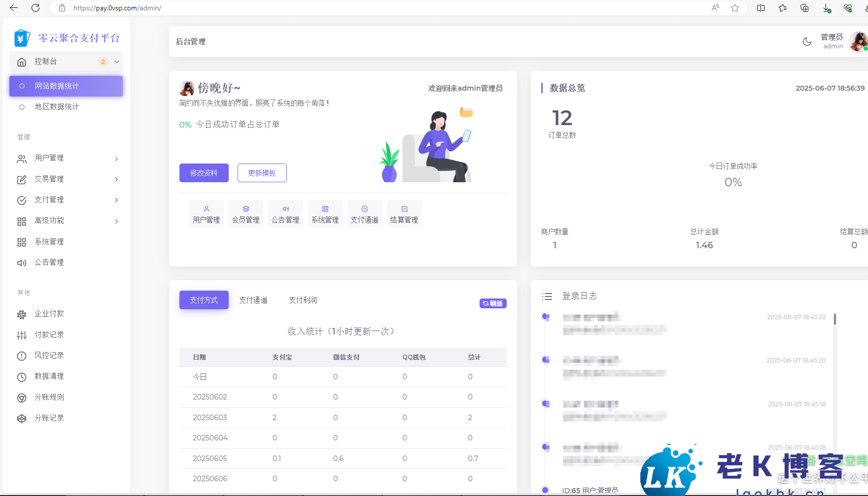Open 支付通道 shortcut icon
The image size is (868, 496).
365,209
